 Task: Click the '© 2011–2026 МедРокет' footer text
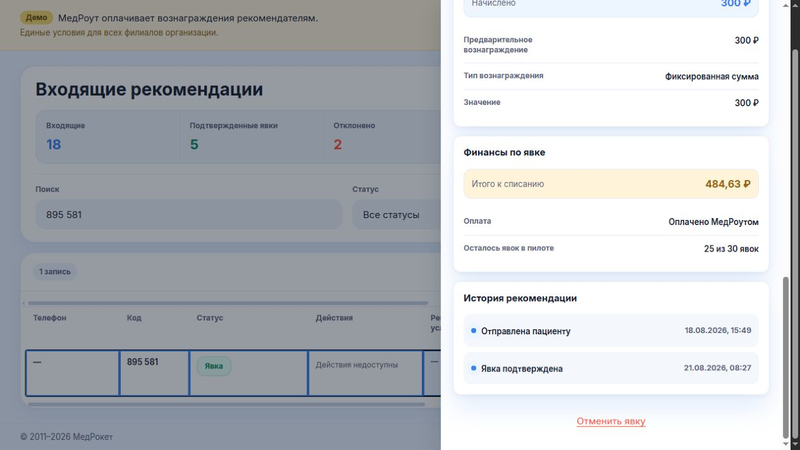(x=66, y=437)
